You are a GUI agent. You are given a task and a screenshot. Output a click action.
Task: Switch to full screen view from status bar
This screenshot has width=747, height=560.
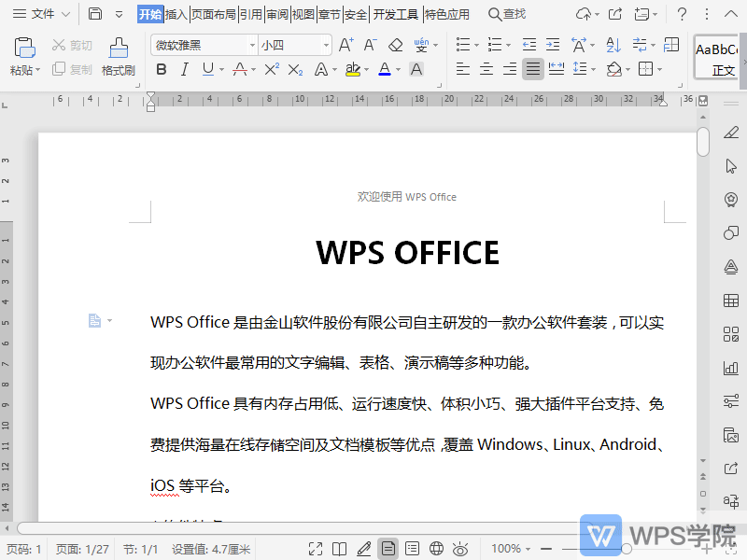pos(315,549)
